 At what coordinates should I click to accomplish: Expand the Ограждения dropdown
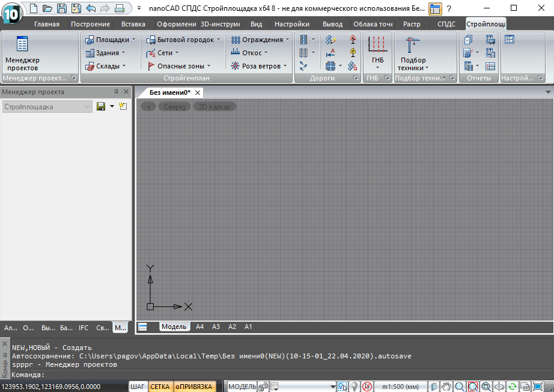coord(288,40)
